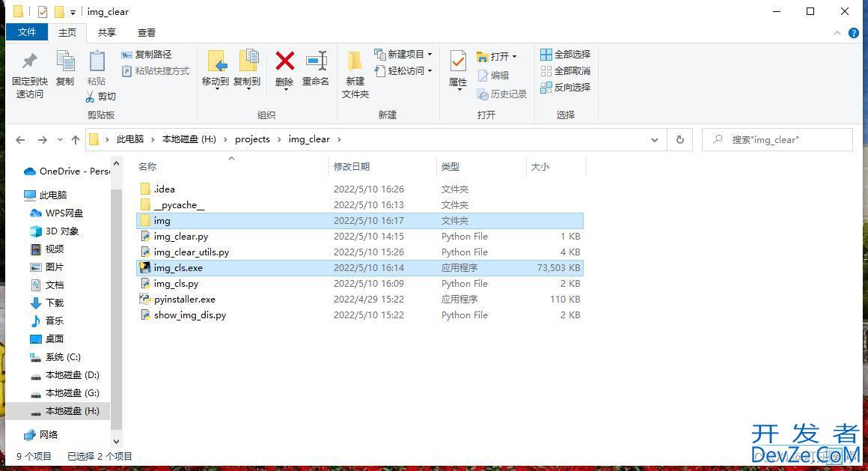Select the img_cls.py file
The image size is (868, 471).
point(359,283)
